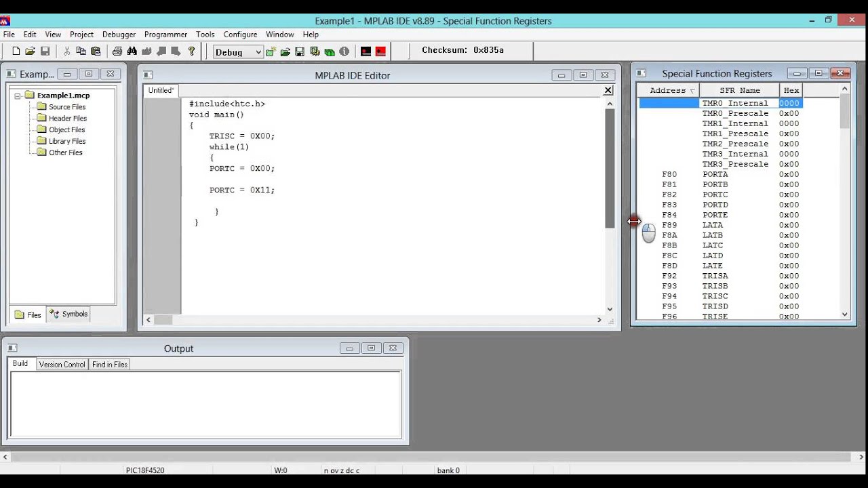
Task: Click the New Project toolbar icon
Action: click(271, 52)
